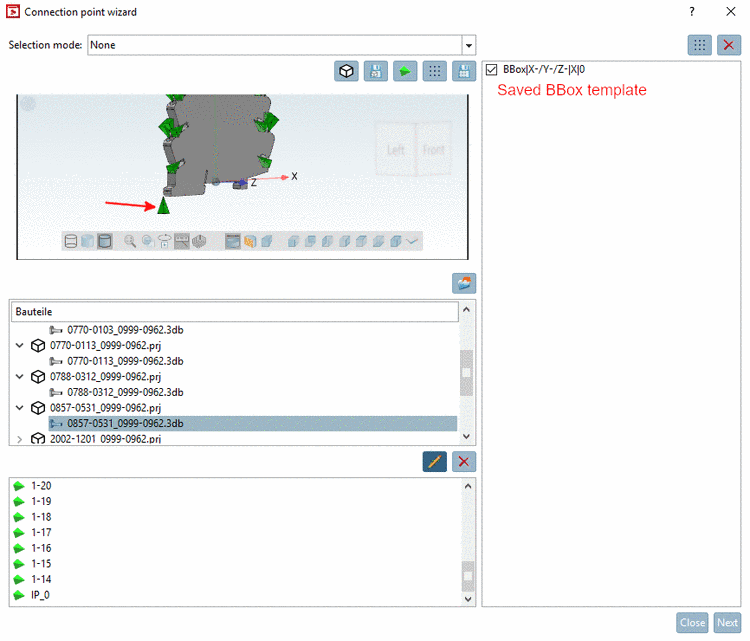Image resolution: width=750 pixels, height=641 pixels.
Task: Switch viewer to wireframe cylinder display
Action: [x=71, y=241]
